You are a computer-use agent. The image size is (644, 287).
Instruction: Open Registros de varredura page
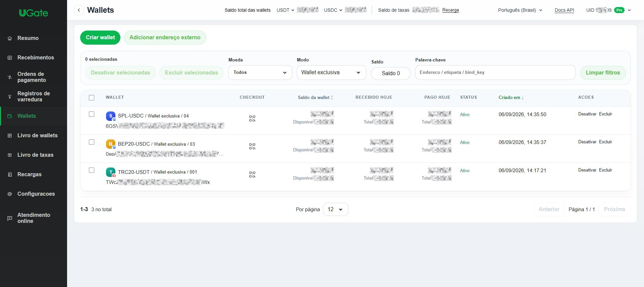point(34,97)
